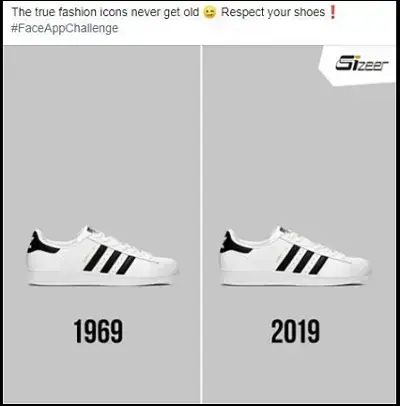Click the white divider between the panels

(x=201, y=224)
